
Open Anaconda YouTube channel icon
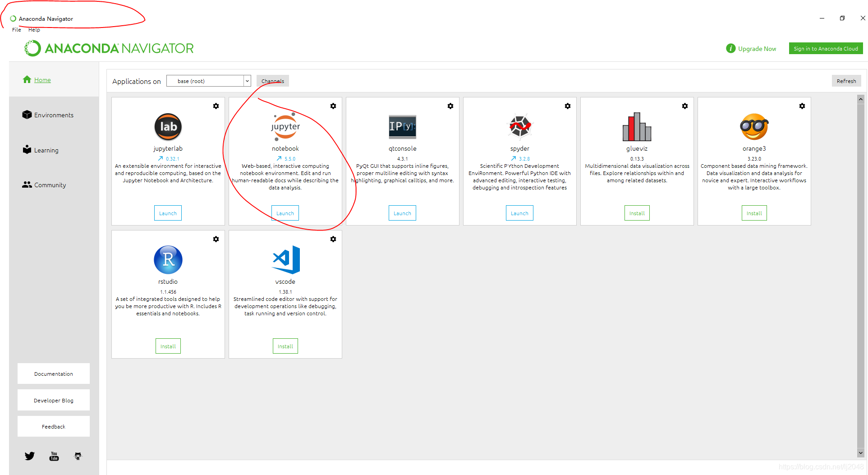pyautogui.click(x=54, y=456)
